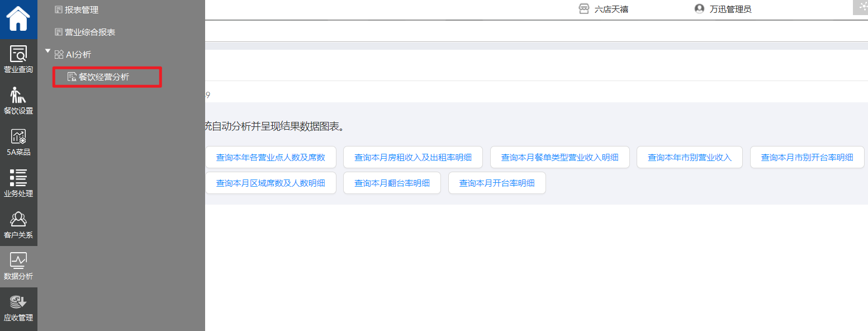Screen dimensions: 868x331
Task: Select 营业综合报表 in the menu tree
Action: pyautogui.click(x=90, y=32)
